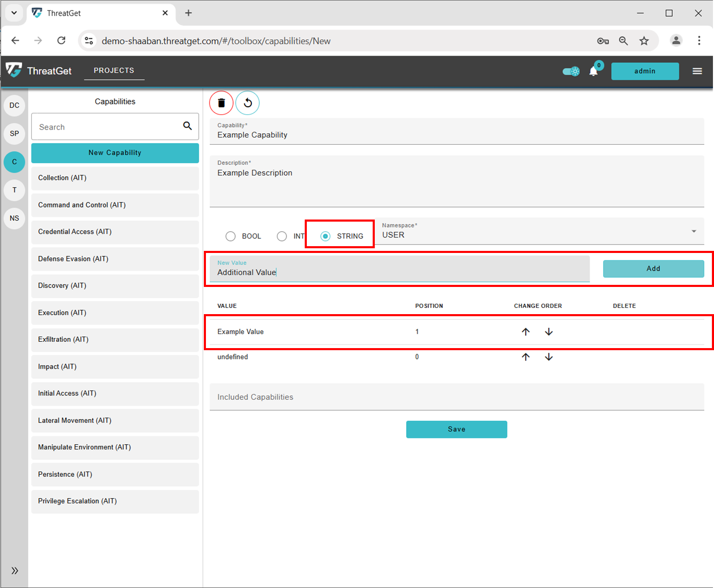Click the New Value input field
Screen dimensions: 714x588
[399, 272]
